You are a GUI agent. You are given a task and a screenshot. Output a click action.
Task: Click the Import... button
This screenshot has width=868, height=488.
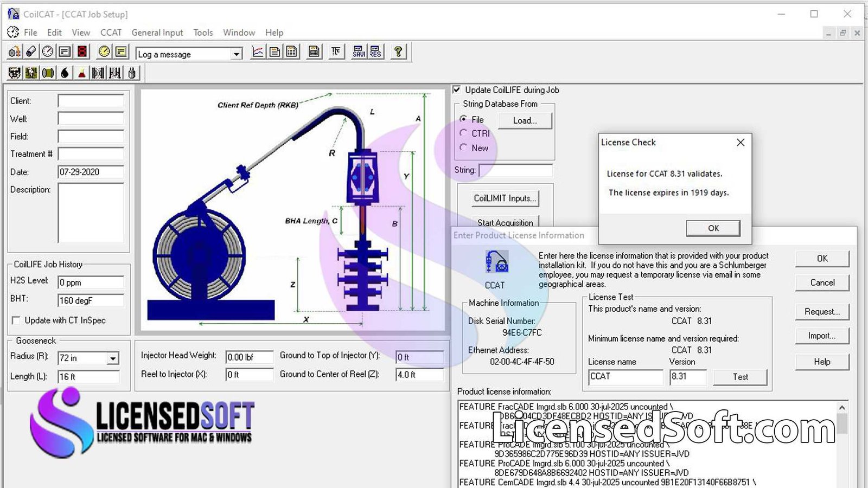(x=822, y=336)
